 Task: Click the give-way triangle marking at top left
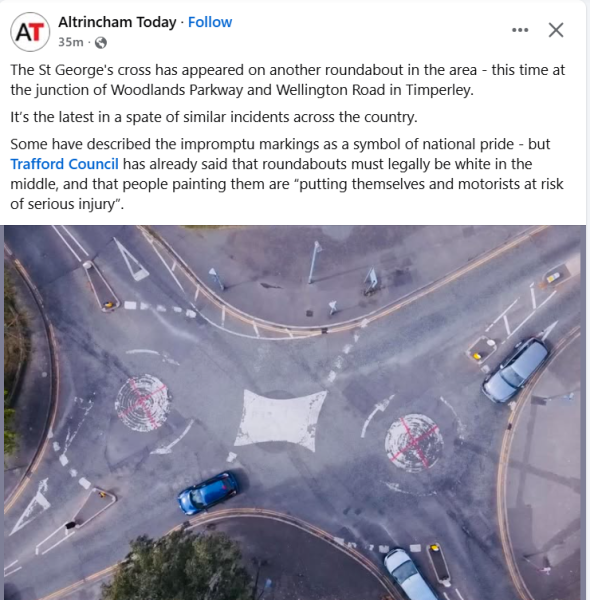click(x=130, y=259)
